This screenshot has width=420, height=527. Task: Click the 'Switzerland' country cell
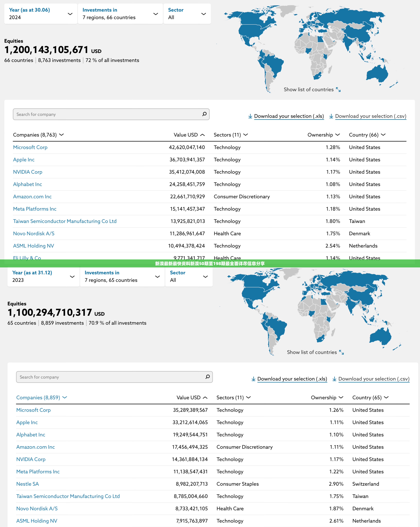pos(366,484)
